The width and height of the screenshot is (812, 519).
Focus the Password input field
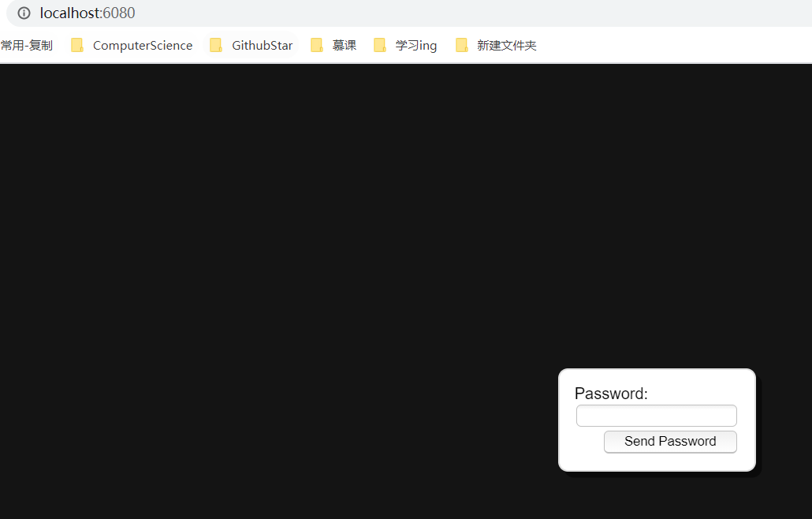click(x=656, y=416)
